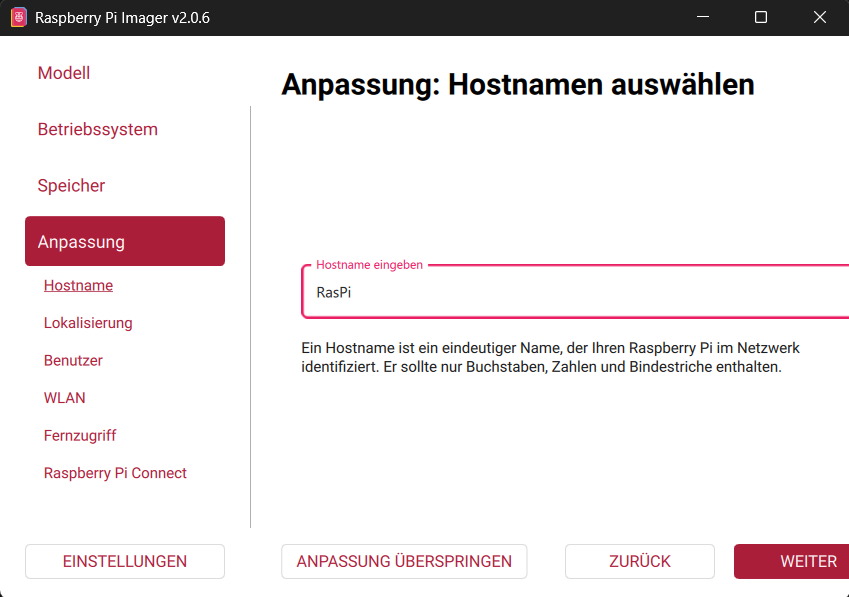849x597 pixels.
Task: Click the Raspberry Pi logo in title bar
Action: pyautogui.click(x=17, y=17)
